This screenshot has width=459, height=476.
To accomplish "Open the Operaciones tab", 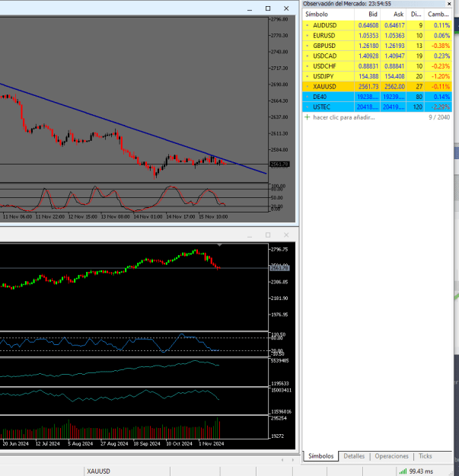I will [x=391, y=456].
